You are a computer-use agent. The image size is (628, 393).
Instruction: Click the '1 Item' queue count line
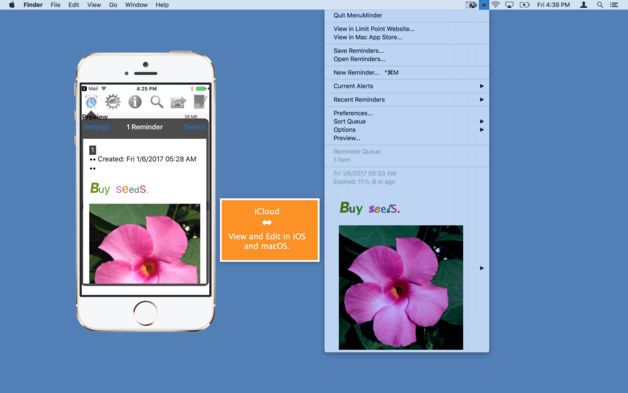pos(342,160)
